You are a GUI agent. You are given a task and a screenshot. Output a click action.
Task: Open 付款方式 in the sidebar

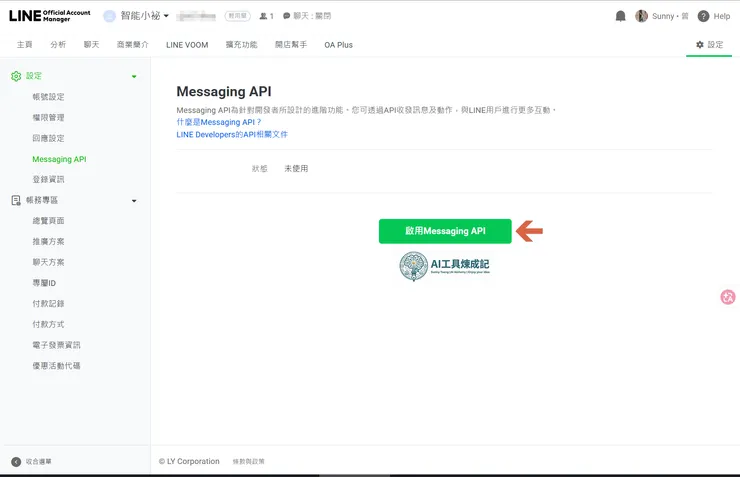(x=48, y=324)
